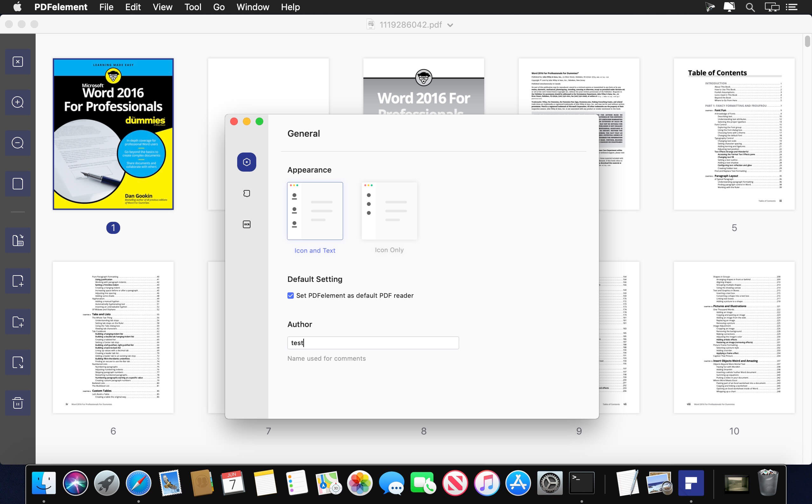This screenshot has width=812, height=504.
Task: Select the delete pages sidebar icon
Action: click(x=17, y=404)
